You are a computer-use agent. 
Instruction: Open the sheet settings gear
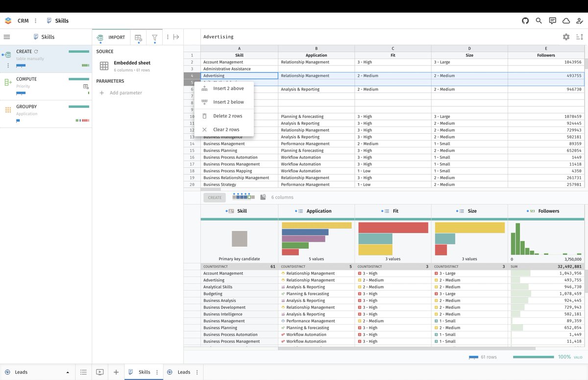(566, 37)
